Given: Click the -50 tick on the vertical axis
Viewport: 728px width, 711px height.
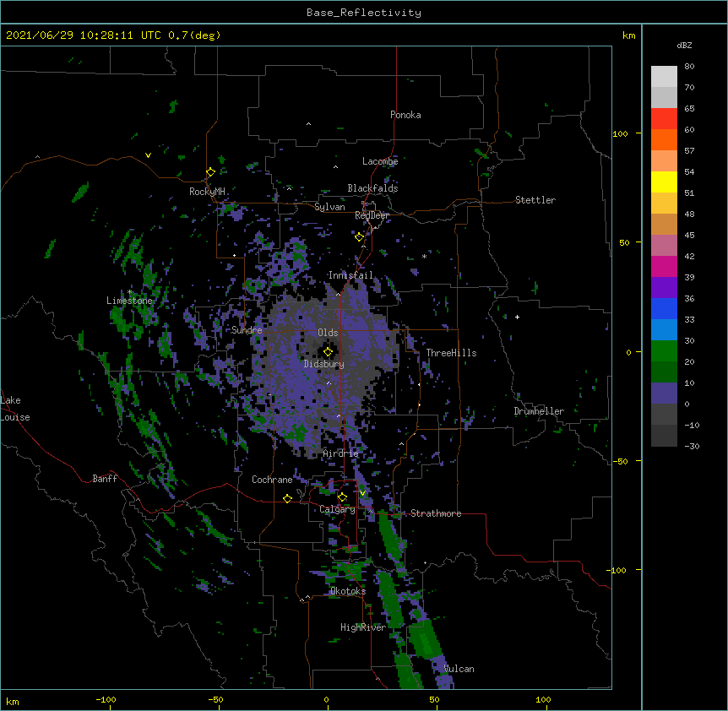Looking at the screenshot, I should [x=620, y=461].
